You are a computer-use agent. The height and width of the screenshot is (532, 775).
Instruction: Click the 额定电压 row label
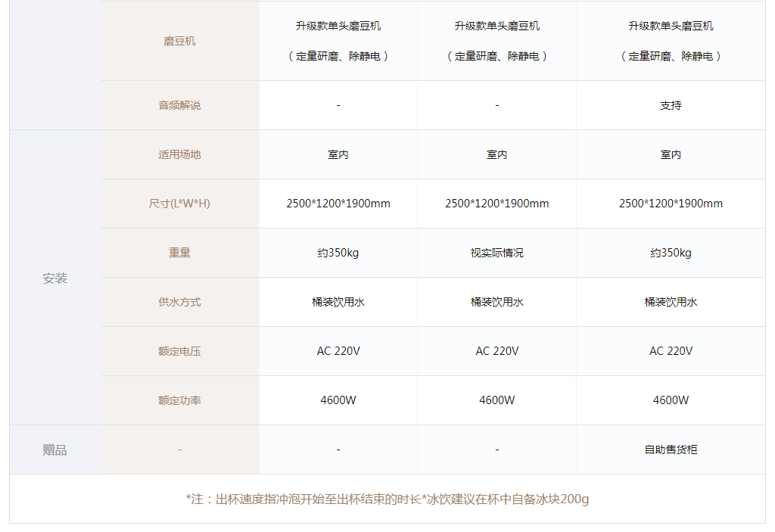[179, 351]
